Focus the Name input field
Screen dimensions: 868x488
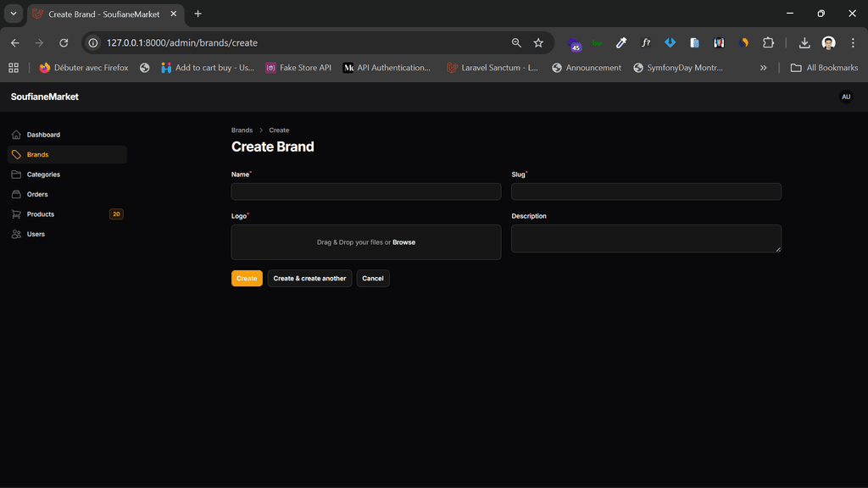tap(365, 191)
